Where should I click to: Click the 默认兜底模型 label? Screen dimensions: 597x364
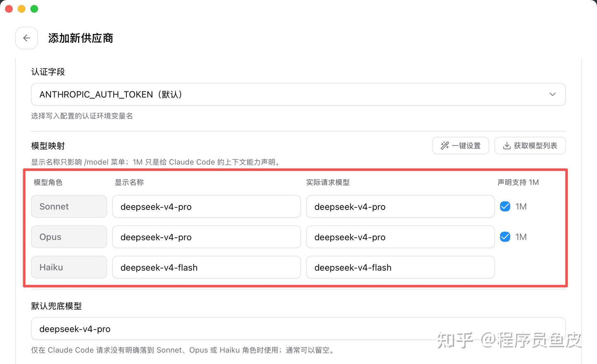(56, 306)
